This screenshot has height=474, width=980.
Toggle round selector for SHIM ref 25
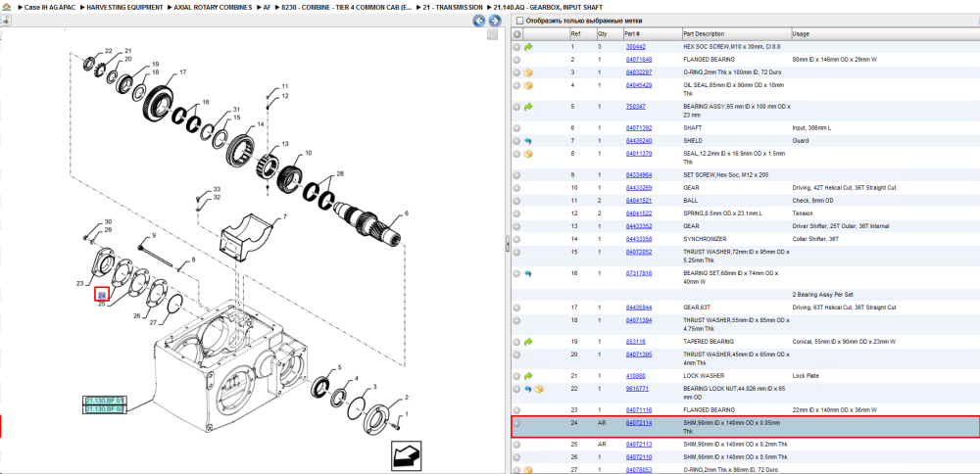point(516,444)
